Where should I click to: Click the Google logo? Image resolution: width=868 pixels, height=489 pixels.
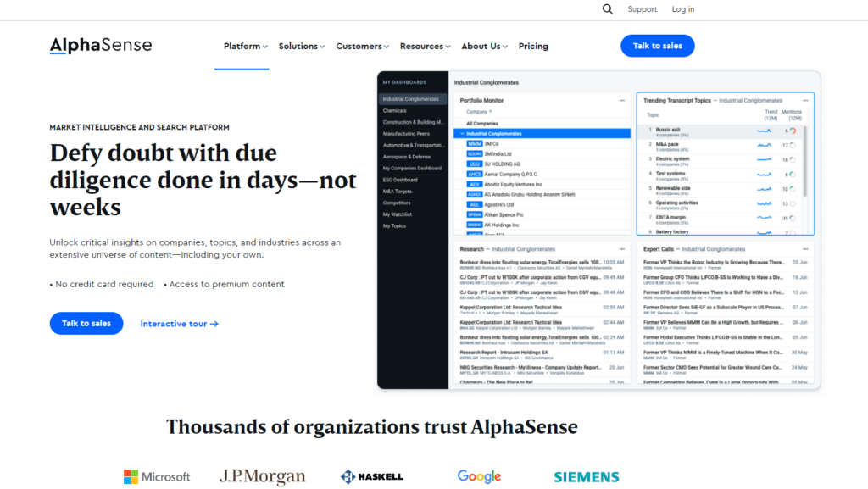click(x=479, y=476)
